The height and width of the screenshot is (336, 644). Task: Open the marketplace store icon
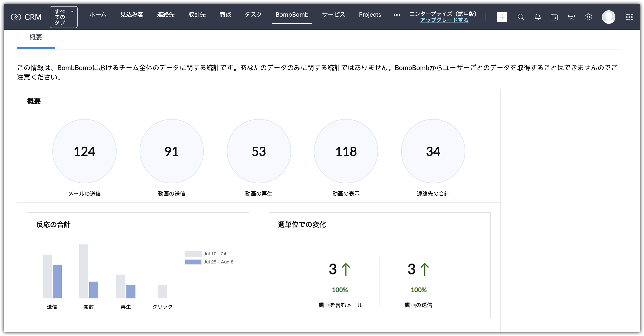(571, 17)
